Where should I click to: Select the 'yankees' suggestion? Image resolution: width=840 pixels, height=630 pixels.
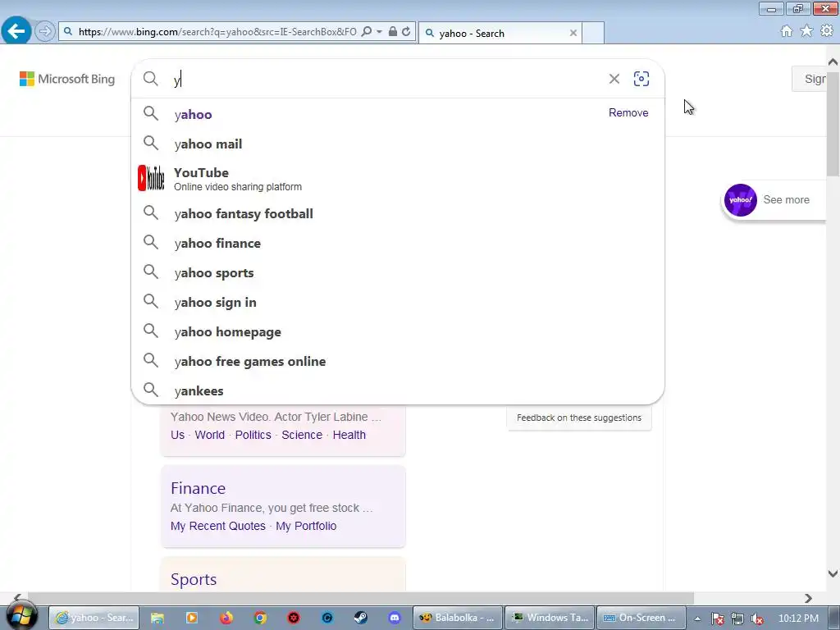398,390
